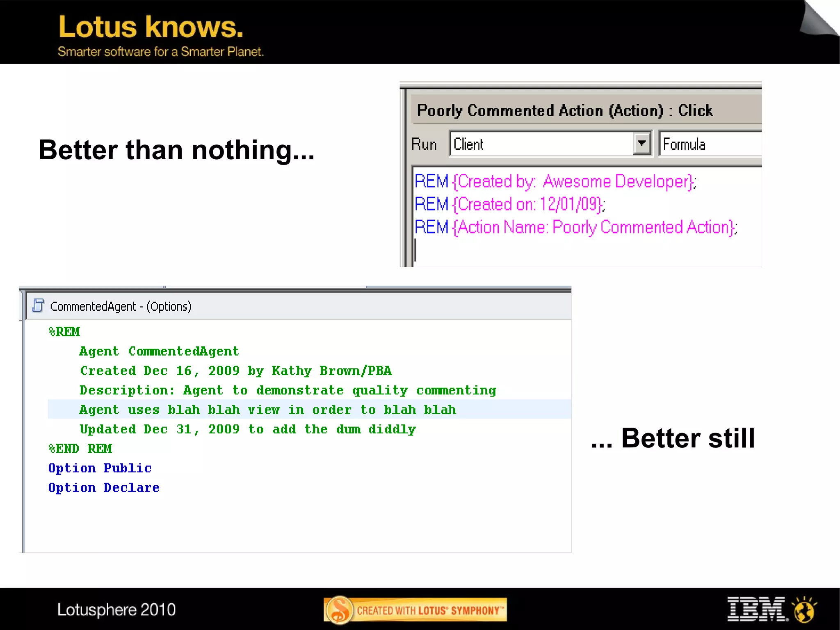Click the Action Name REM comment line

pyautogui.click(x=575, y=227)
